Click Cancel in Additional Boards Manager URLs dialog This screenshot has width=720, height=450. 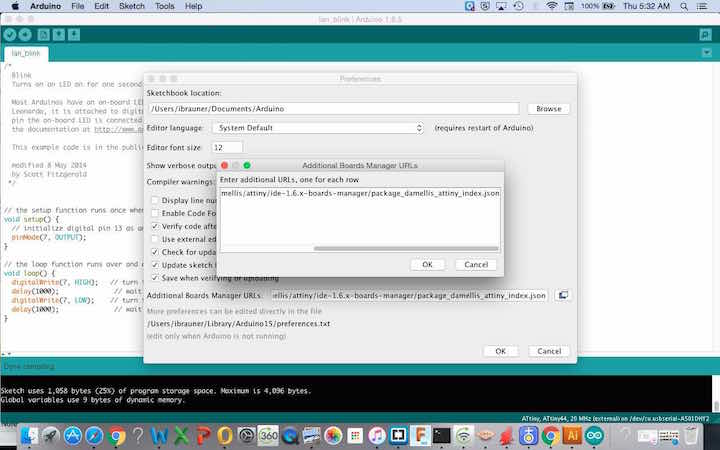click(x=476, y=264)
